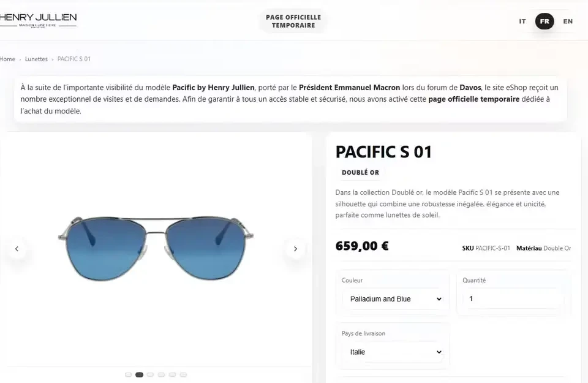This screenshot has width=588, height=383.
Task: Click the Henry Jullien logo
Action: click(38, 20)
